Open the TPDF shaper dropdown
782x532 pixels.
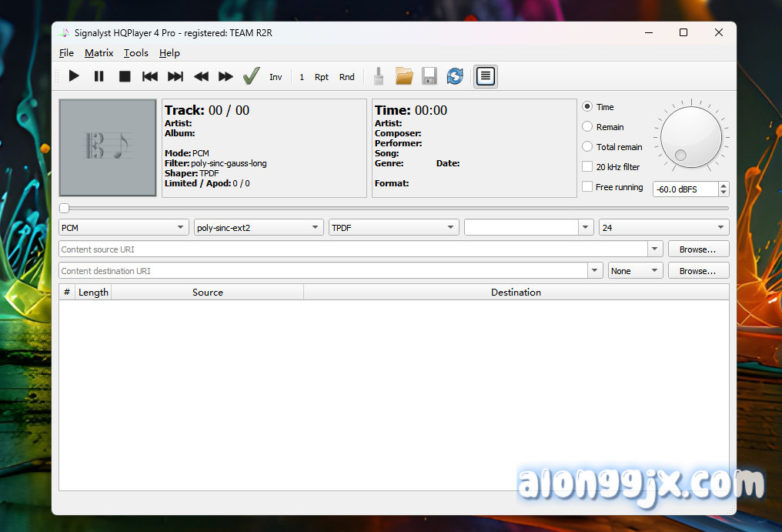(x=394, y=228)
